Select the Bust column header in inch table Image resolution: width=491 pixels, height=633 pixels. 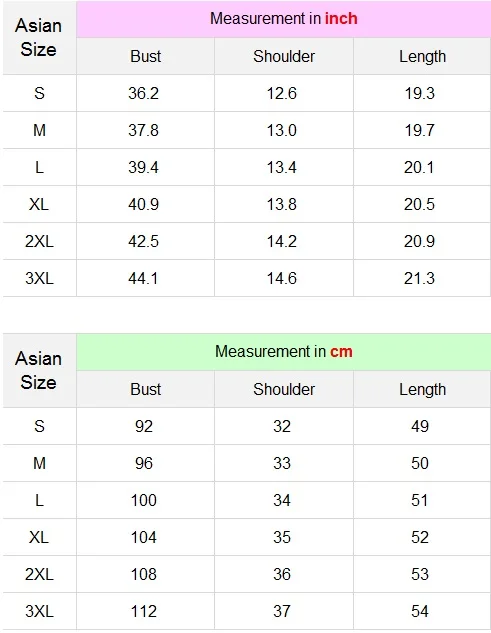pos(145,57)
